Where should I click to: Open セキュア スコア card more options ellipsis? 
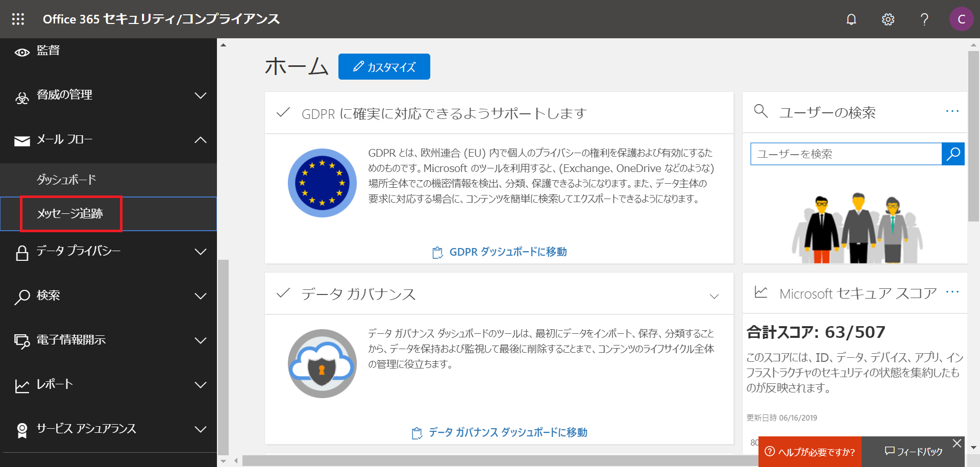[x=952, y=292]
